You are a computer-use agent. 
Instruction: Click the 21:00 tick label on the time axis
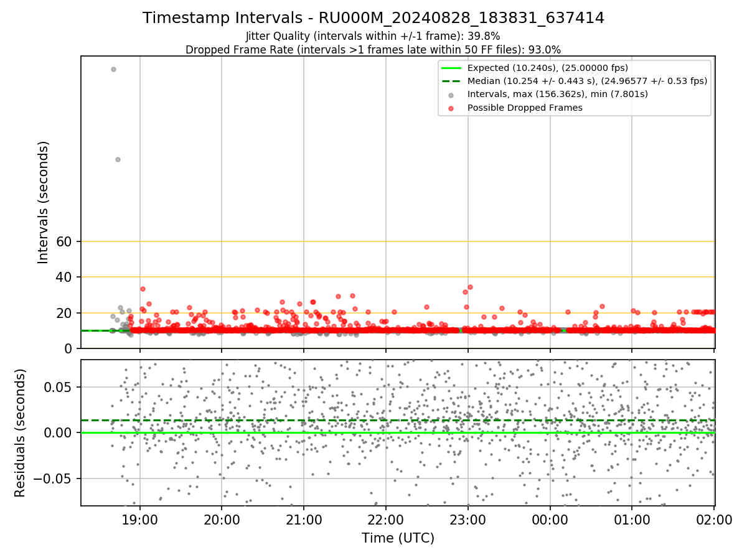click(x=304, y=520)
